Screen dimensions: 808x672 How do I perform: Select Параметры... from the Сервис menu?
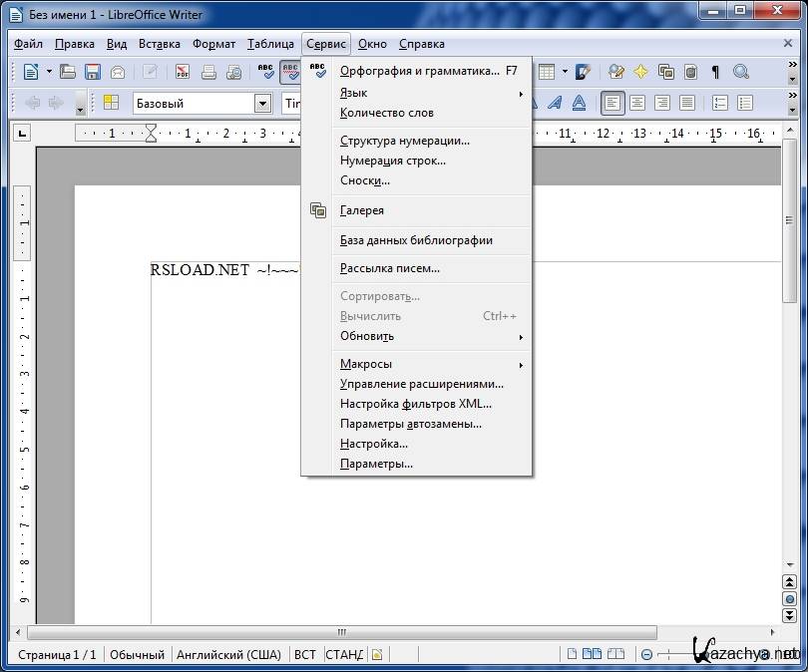(376, 464)
